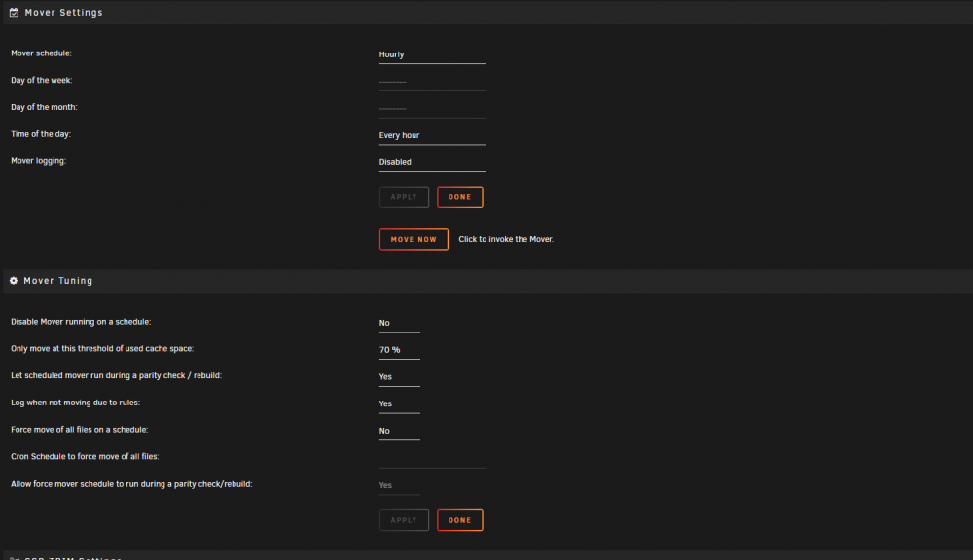The image size is (973, 560).
Task: Open the Day of the week dropdown
Action: click(432, 82)
